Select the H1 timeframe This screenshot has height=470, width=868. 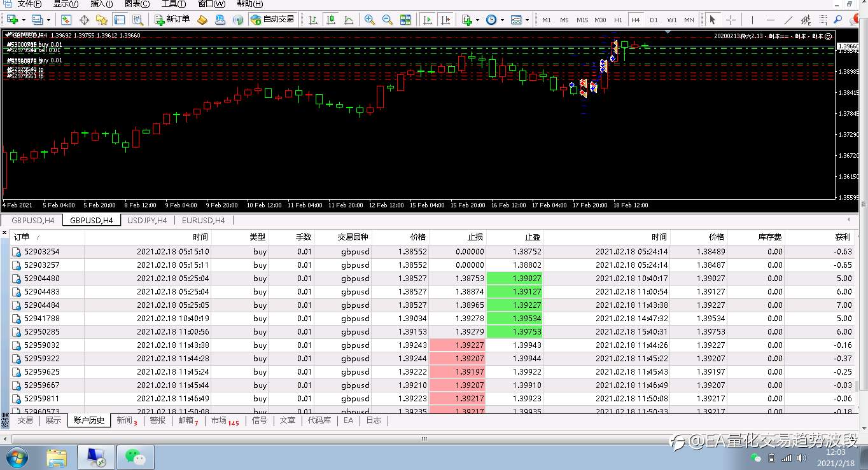(618, 20)
